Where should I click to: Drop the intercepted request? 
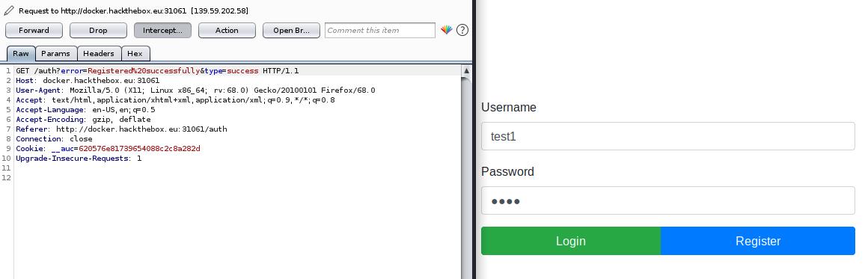pyautogui.click(x=98, y=31)
